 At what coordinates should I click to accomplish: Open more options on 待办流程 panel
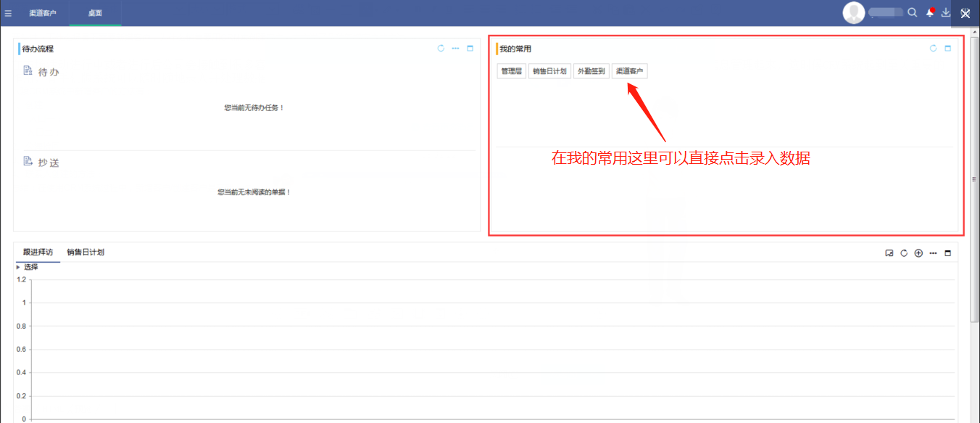coord(455,48)
